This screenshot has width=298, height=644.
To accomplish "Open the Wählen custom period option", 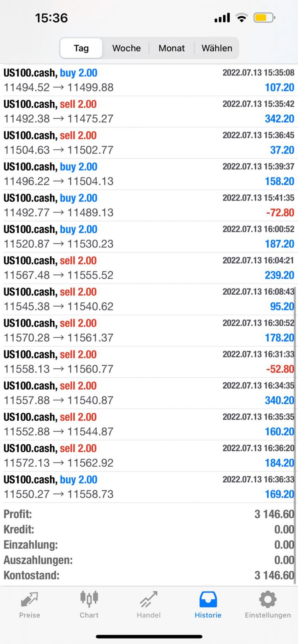I will point(217,48).
